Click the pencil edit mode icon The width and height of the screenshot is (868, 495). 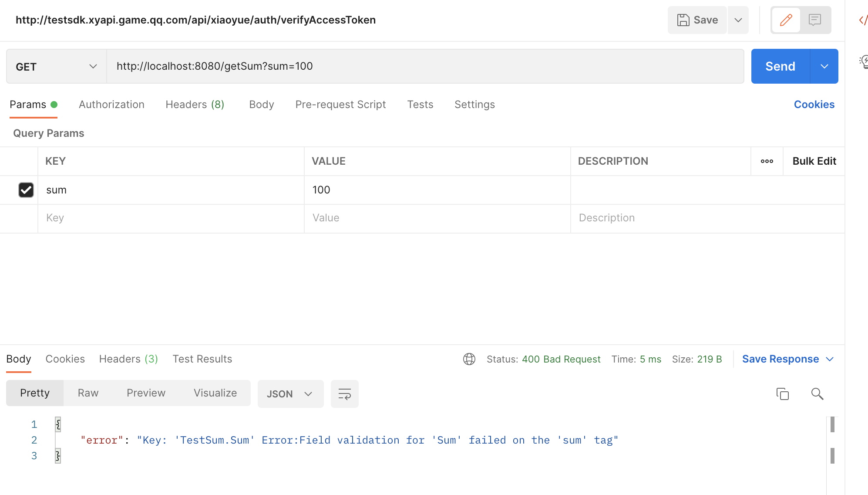coord(786,20)
